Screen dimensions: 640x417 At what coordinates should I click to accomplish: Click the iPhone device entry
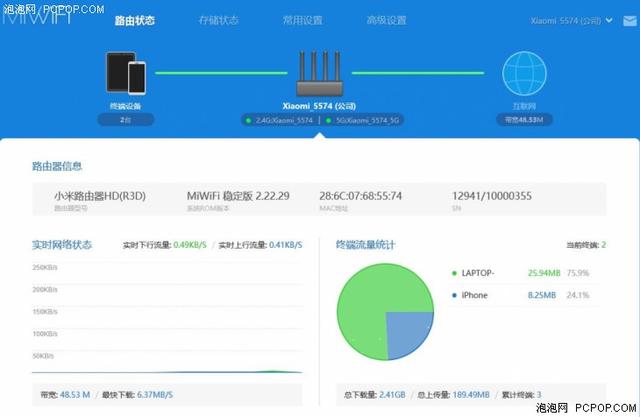pyautogui.click(x=478, y=295)
